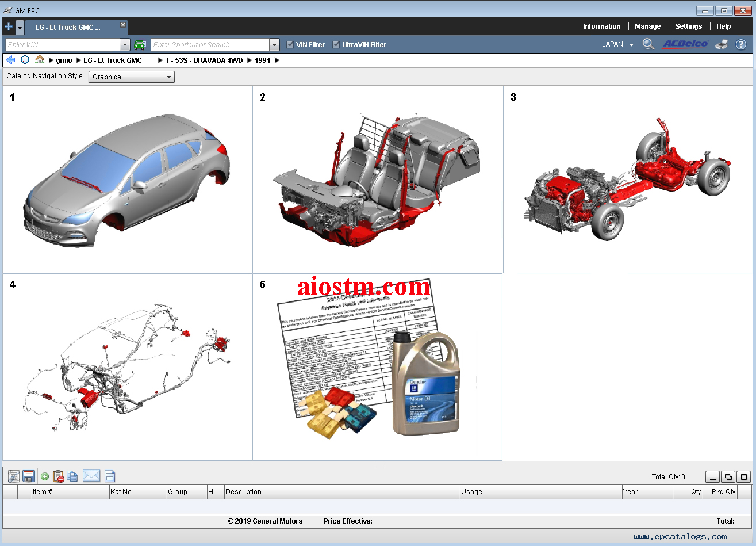Open the Information menu
This screenshot has width=756, height=546.
pos(601,26)
